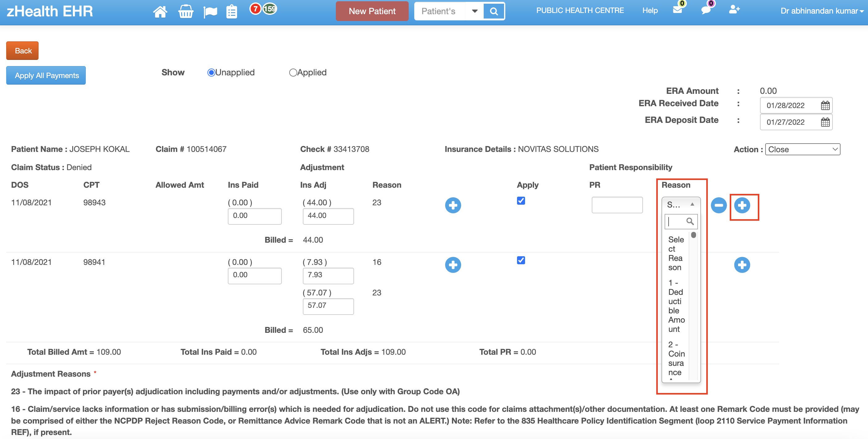This screenshot has width=868, height=439.
Task: Click the Patient's search input field
Action: (440, 11)
